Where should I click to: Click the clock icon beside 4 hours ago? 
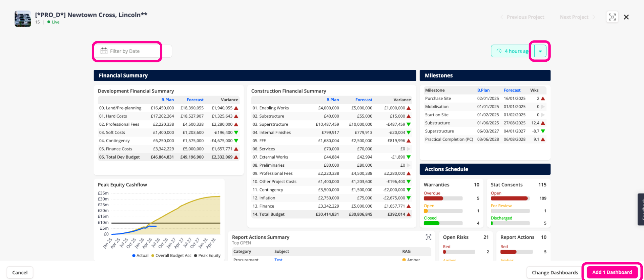click(499, 51)
